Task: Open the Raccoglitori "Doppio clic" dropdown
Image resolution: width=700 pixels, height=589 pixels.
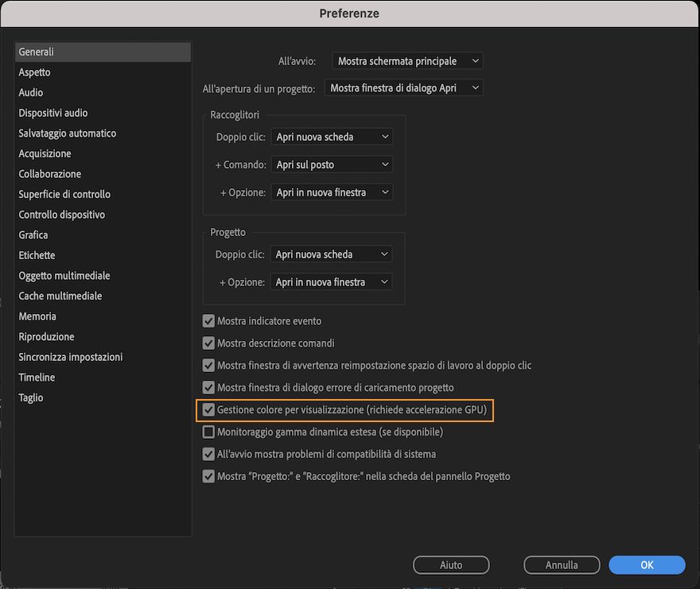Action: click(332, 136)
